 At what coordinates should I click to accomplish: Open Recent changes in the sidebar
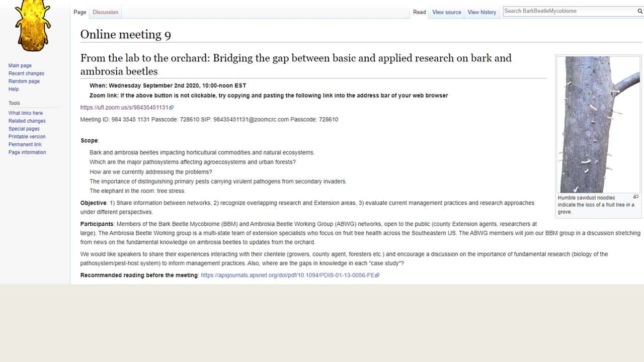click(x=26, y=73)
